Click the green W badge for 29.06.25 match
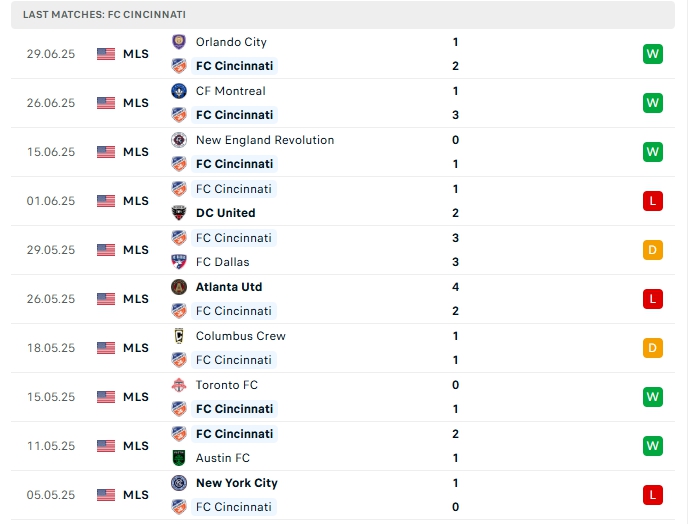The height and width of the screenshot is (524, 688). click(x=653, y=54)
